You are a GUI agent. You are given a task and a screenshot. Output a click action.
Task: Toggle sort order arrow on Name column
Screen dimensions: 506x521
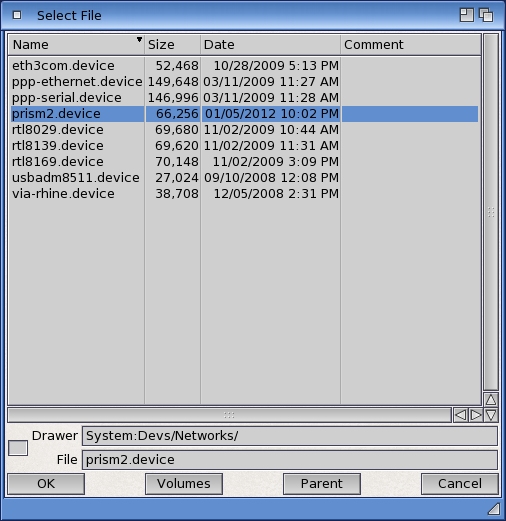[139, 40]
